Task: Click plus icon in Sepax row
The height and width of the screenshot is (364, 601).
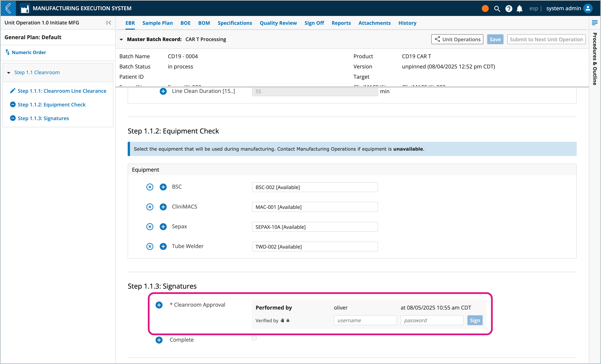Action: [163, 227]
